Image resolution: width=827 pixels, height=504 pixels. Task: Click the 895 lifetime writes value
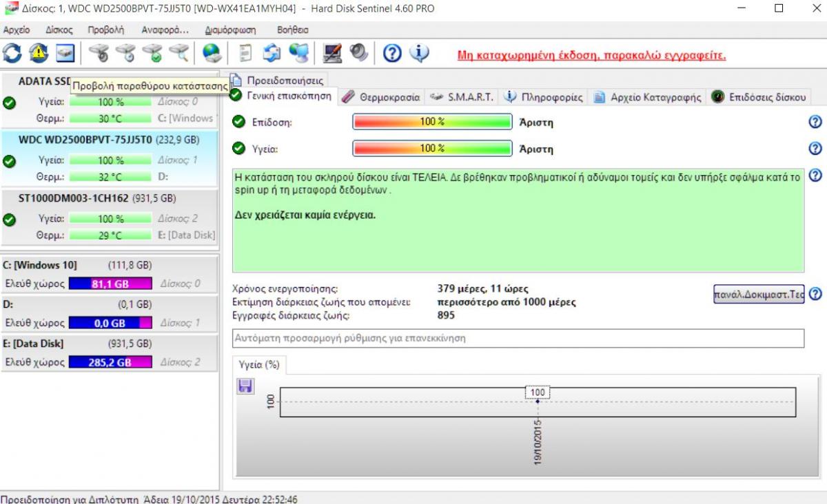tap(446, 315)
